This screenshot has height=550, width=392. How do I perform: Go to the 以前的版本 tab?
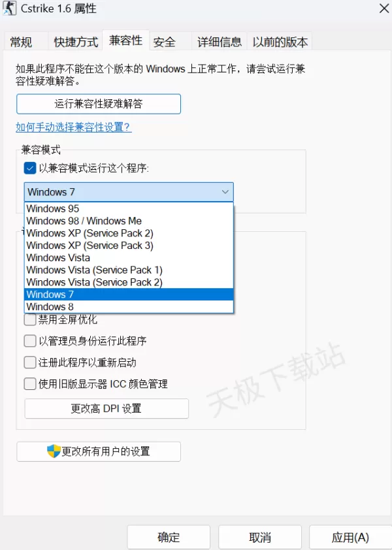coord(280,42)
